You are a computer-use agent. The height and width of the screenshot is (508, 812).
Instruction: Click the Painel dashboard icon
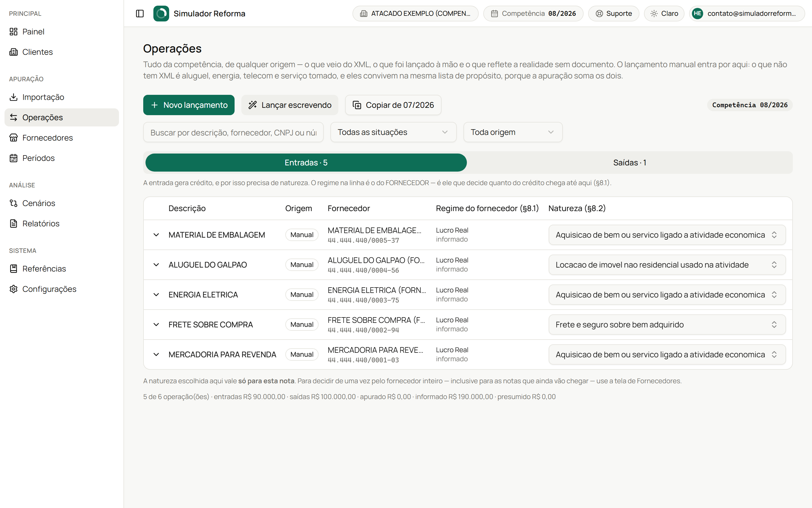tap(14, 32)
